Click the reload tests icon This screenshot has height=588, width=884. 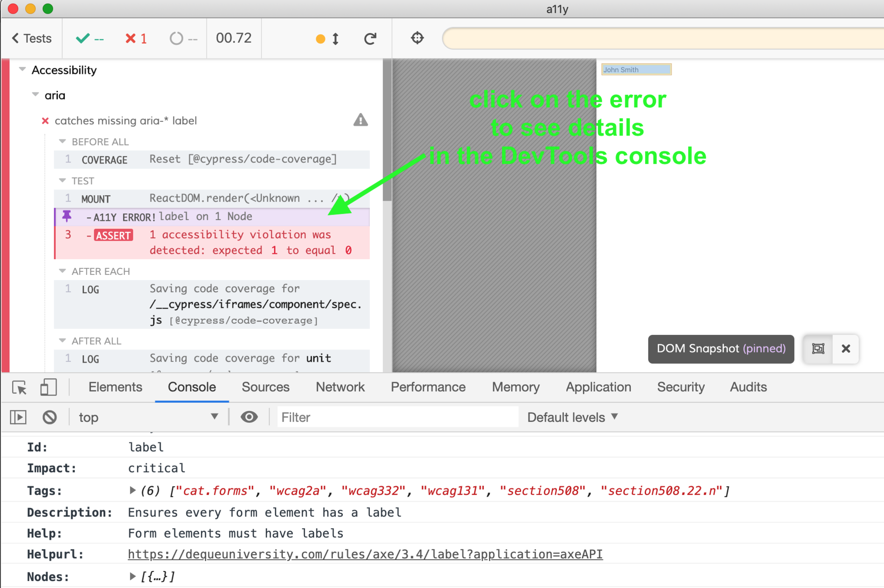click(x=370, y=39)
